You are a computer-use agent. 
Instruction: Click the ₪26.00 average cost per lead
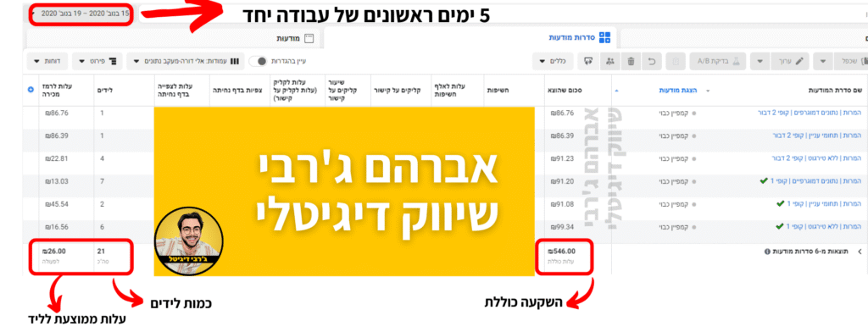53,251
